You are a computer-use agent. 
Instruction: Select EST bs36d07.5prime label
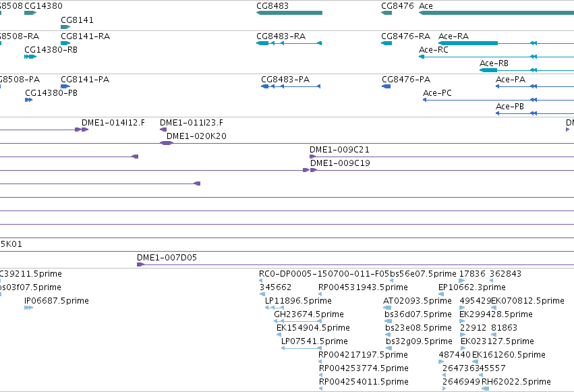tap(418, 314)
